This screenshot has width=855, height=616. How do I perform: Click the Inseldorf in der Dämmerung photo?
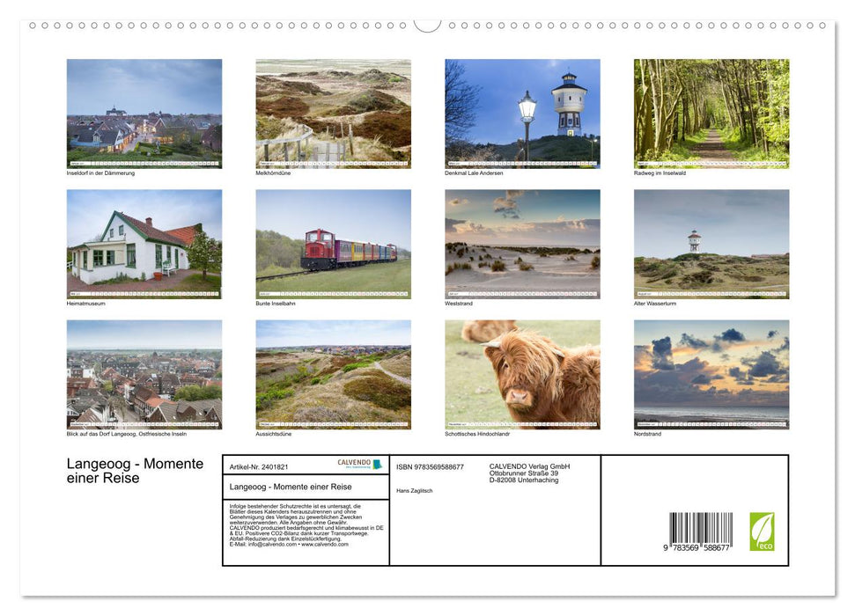tap(144, 114)
